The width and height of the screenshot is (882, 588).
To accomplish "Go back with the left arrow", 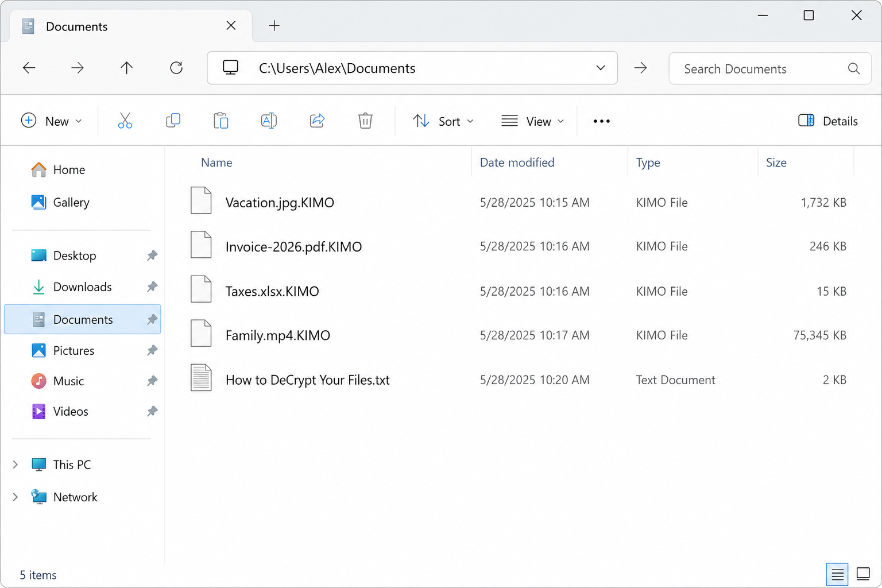I will (29, 68).
